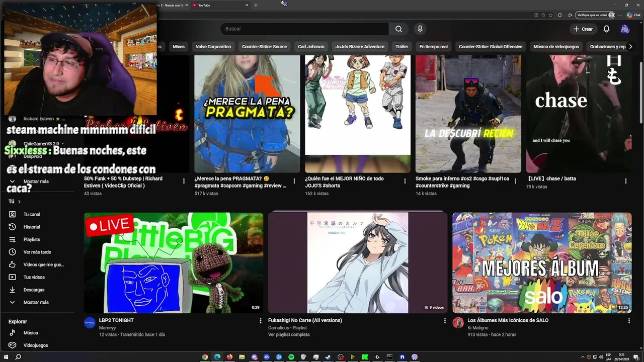Open options for chase / batta video

tap(626, 181)
